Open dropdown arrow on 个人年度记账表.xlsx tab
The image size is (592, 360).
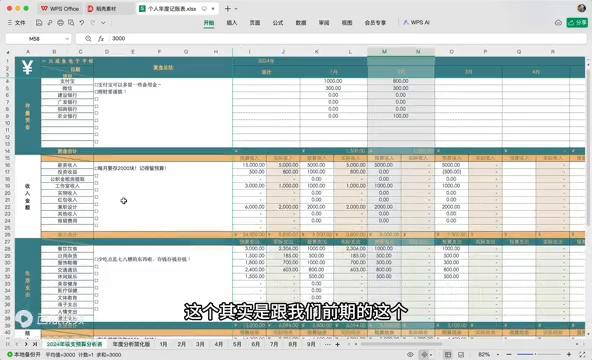point(213,8)
